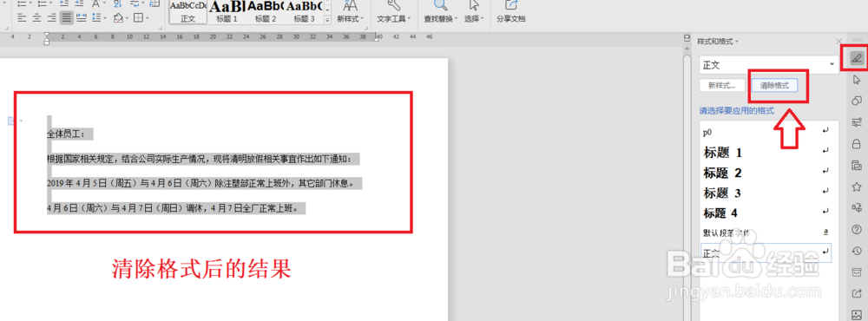Select 默认段落字体 in style list
This screenshot has width=868, height=321.
[x=766, y=233]
